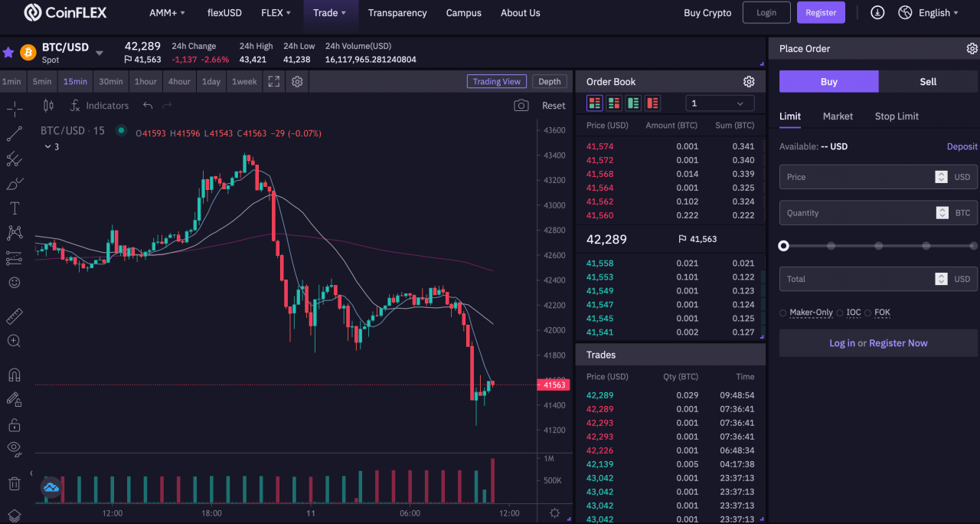The width and height of the screenshot is (980, 524).
Task: Click the download app icon
Action: [x=877, y=13]
